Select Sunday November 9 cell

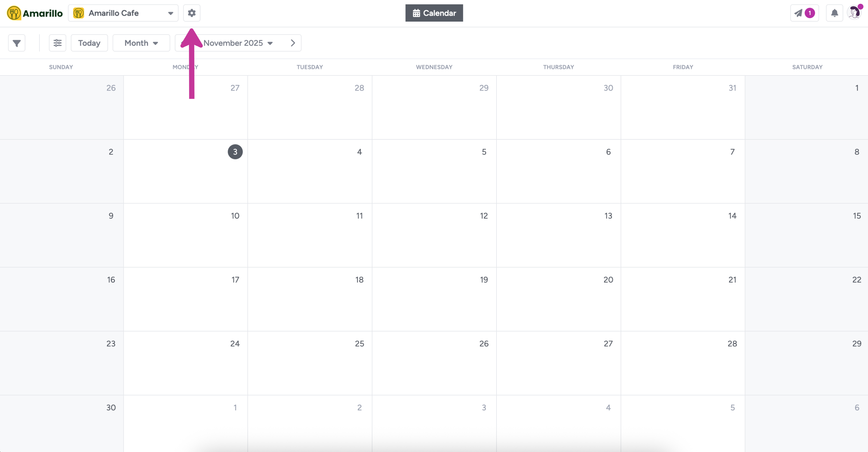[61, 235]
